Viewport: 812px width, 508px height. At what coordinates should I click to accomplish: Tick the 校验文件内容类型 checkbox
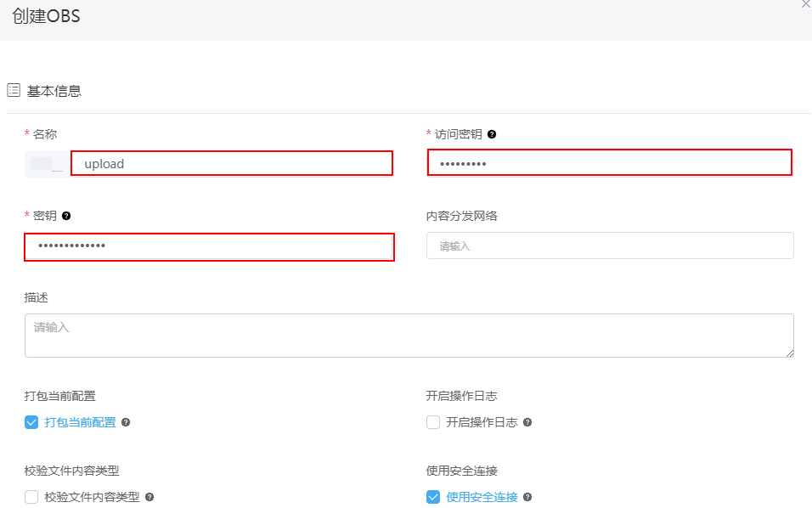[31, 497]
